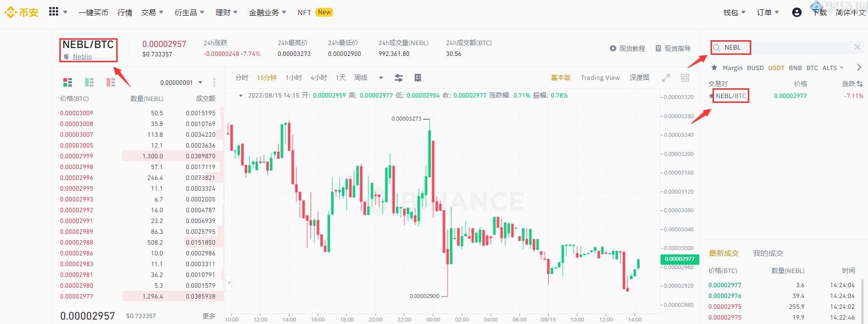Open the user account profile icon
Viewport: 868px width, 324px height.
coord(797,12)
